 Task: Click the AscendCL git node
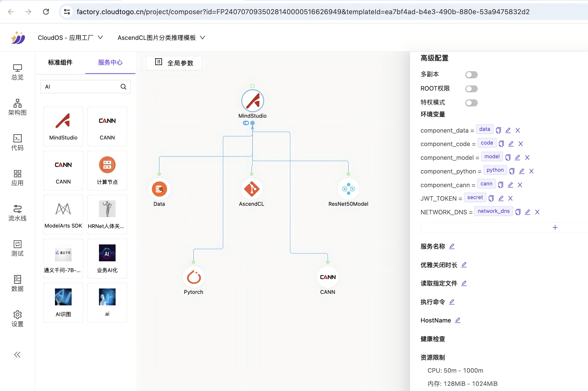251,189
